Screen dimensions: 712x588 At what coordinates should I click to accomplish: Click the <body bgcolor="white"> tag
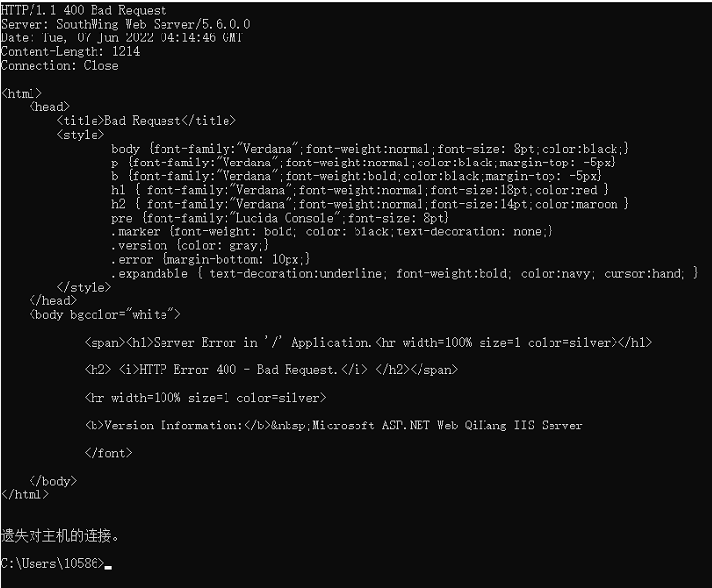(105, 314)
